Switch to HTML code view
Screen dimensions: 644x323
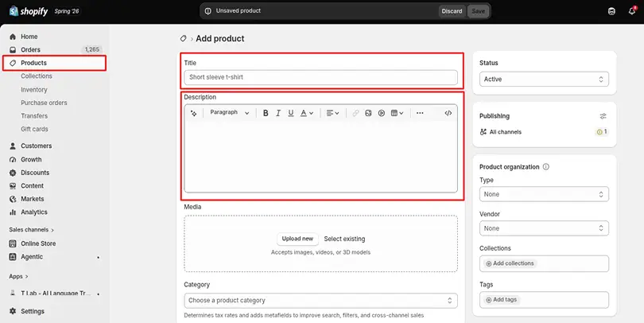448,113
